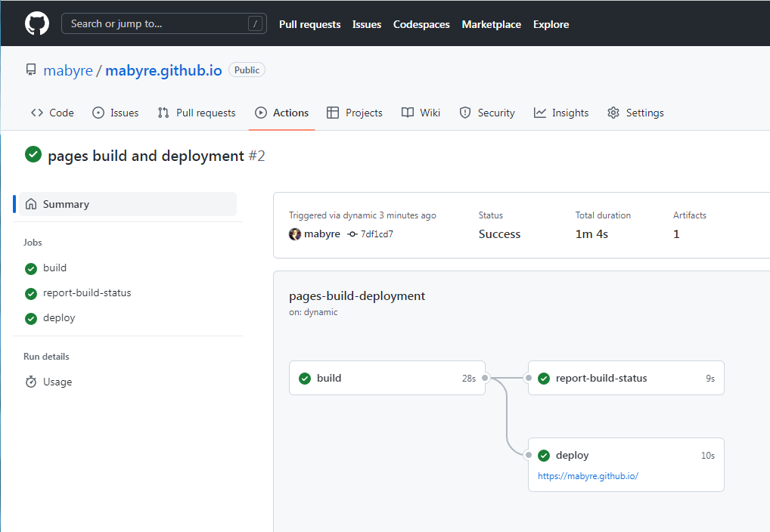Image resolution: width=770 pixels, height=532 pixels.
Task: Switch to the Settings tab
Action: click(x=635, y=113)
